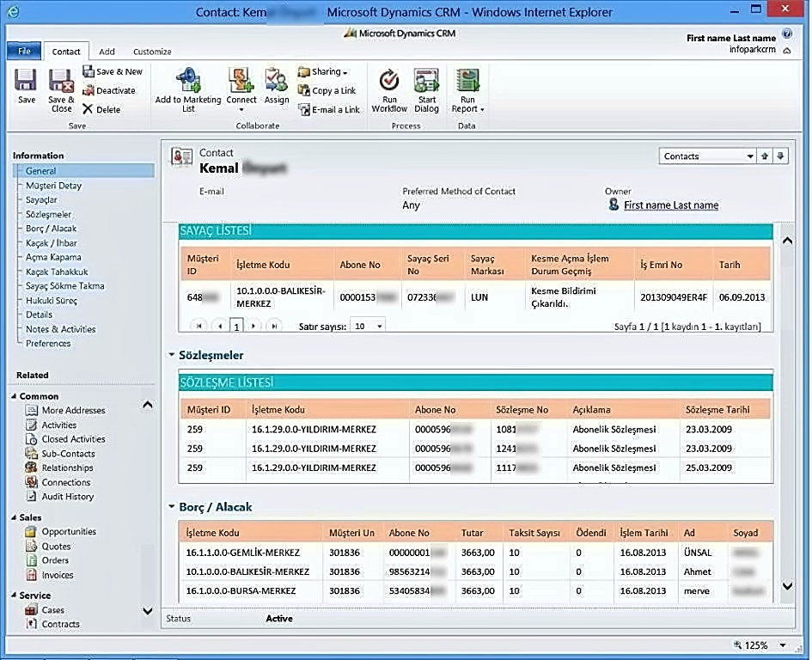Open Contracts under Service

coord(52,624)
